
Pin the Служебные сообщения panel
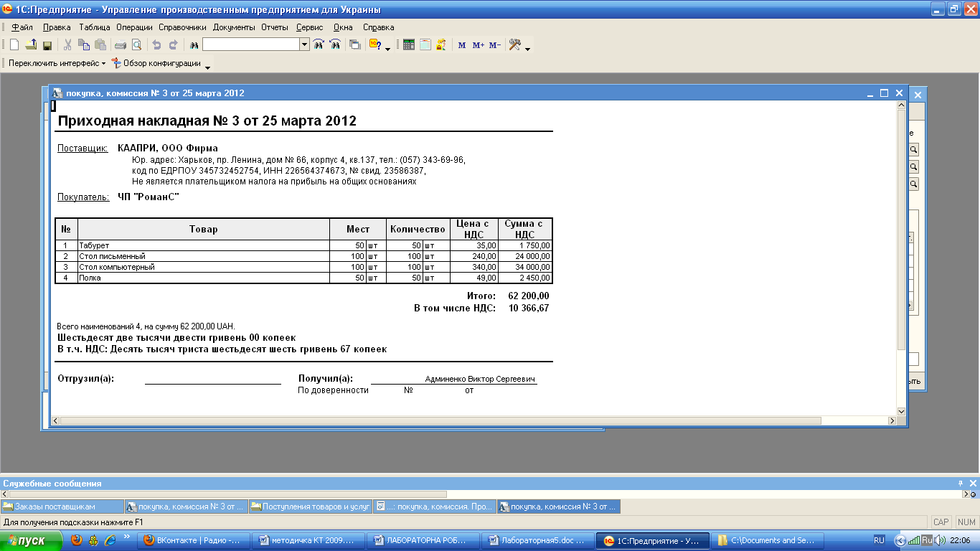pos(961,484)
